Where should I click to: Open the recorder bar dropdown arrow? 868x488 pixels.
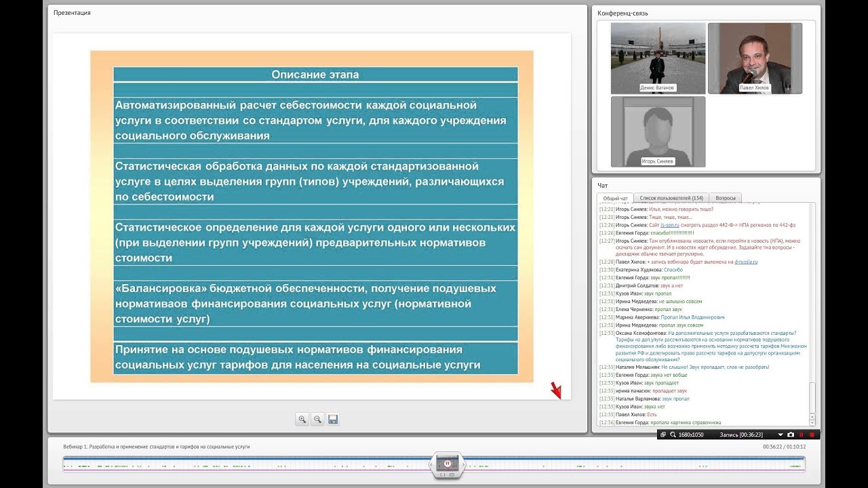click(781, 434)
